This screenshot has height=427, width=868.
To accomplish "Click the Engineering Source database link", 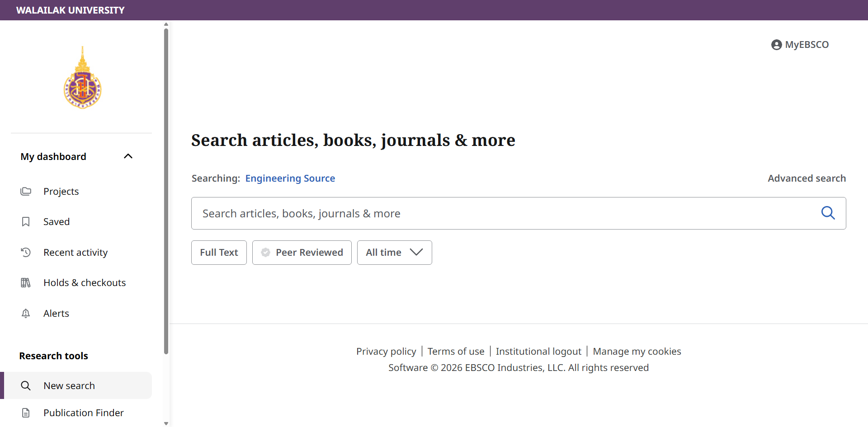I will (290, 178).
